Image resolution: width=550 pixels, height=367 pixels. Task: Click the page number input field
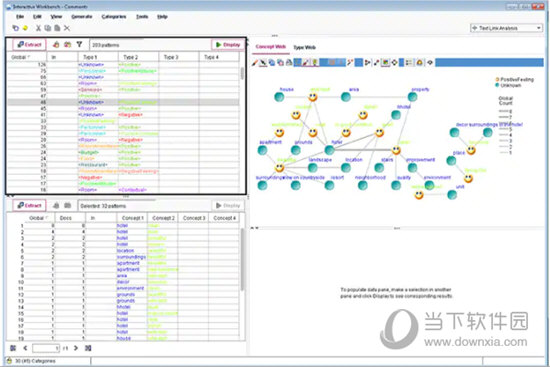point(46,348)
